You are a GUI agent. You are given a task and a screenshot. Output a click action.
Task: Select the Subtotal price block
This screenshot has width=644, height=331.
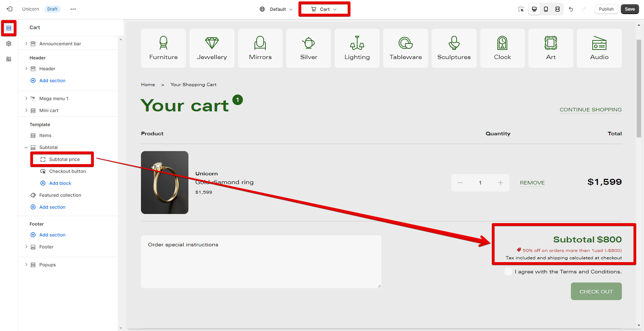point(64,160)
